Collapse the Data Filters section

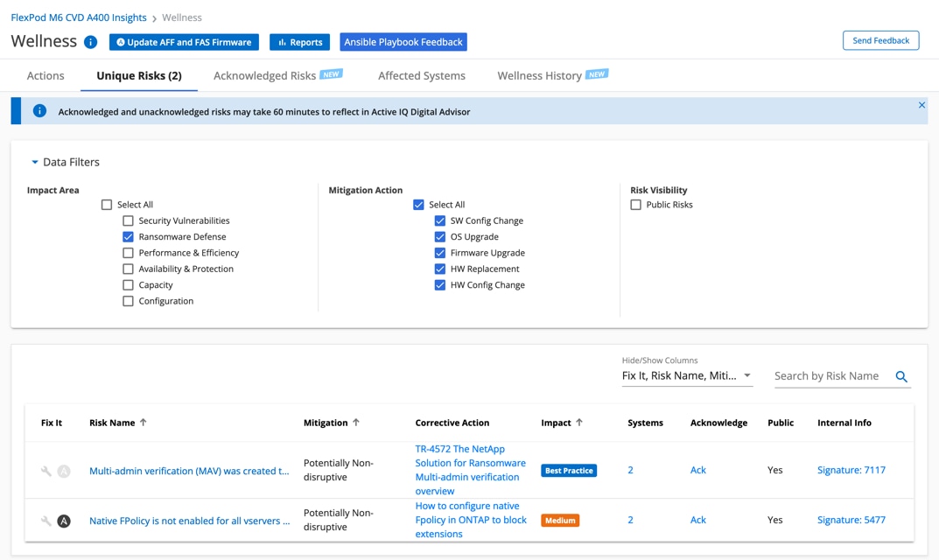pos(35,162)
